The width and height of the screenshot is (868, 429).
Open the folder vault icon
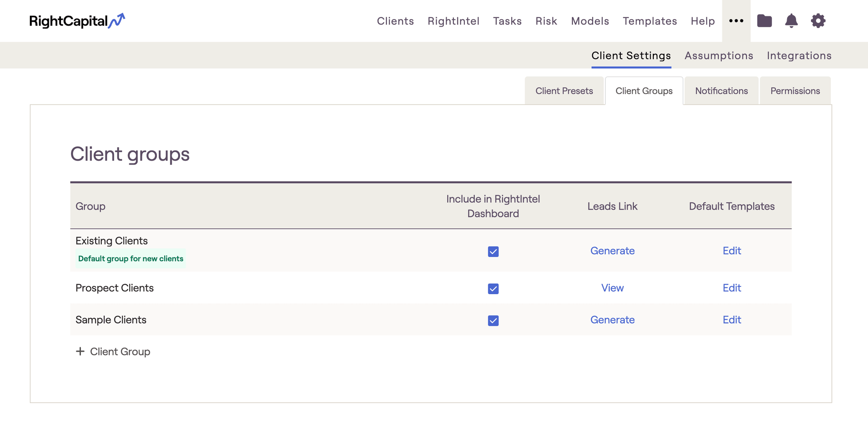coord(764,21)
